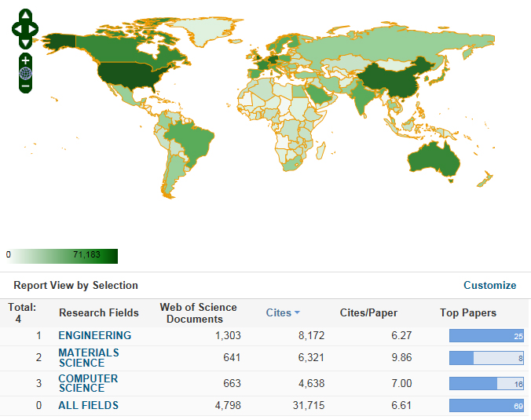531x420 pixels.
Task: Click the Web of Science Documents header
Action: [198, 312]
